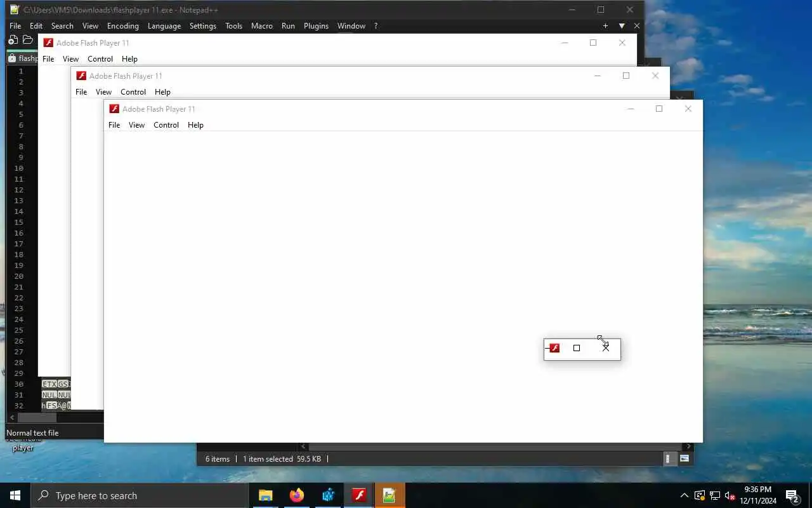Open Help menu in middle Flash Player window
This screenshot has width=812, height=508.
[x=162, y=92]
